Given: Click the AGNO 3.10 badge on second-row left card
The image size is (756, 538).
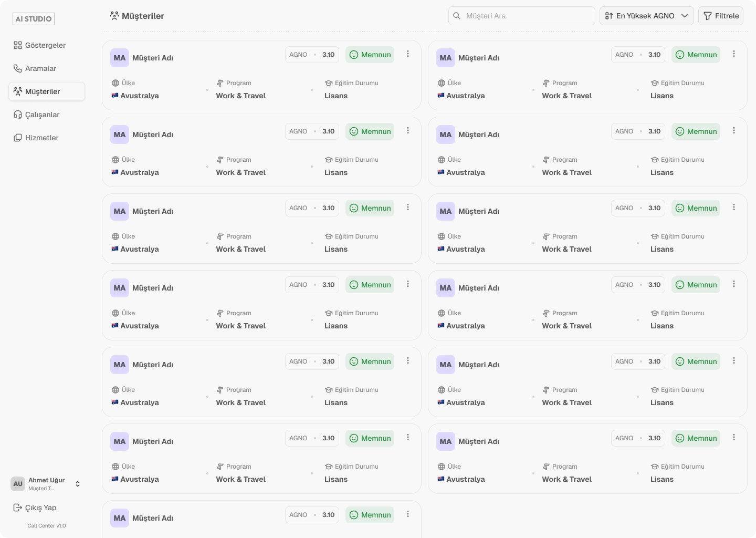Looking at the screenshot, I should tap(312, 131).
